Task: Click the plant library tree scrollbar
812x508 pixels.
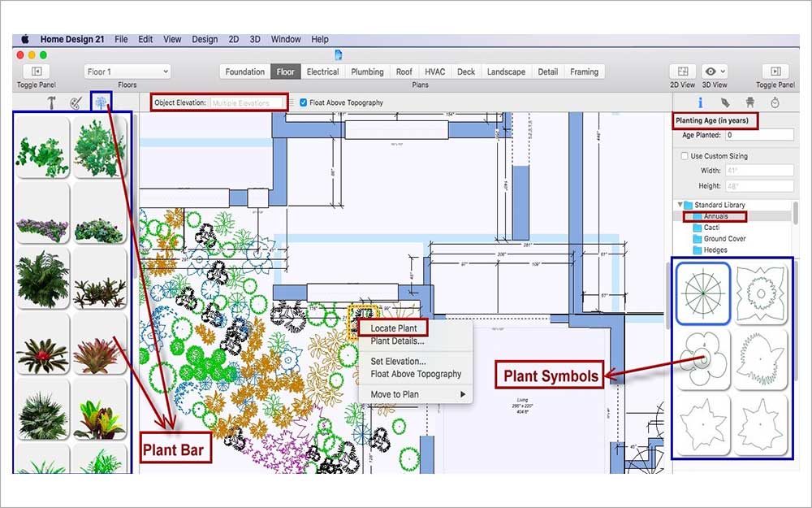Action: [x=795, y=214]
